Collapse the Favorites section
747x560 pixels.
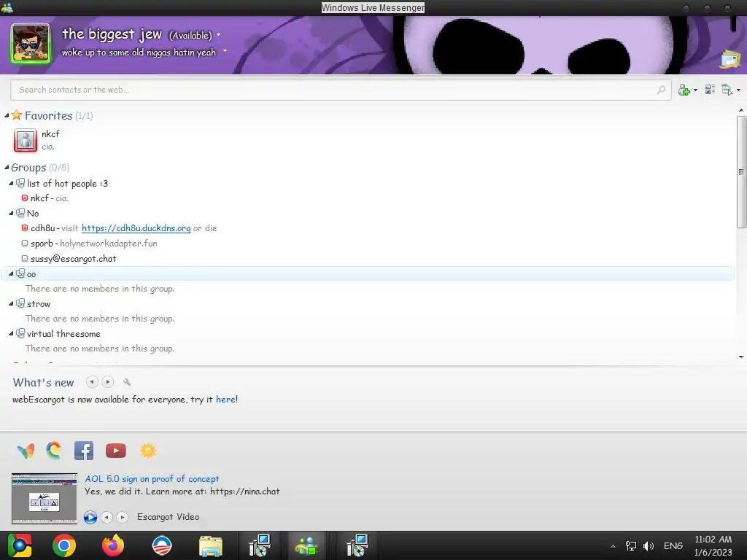[x=7, y=116]
